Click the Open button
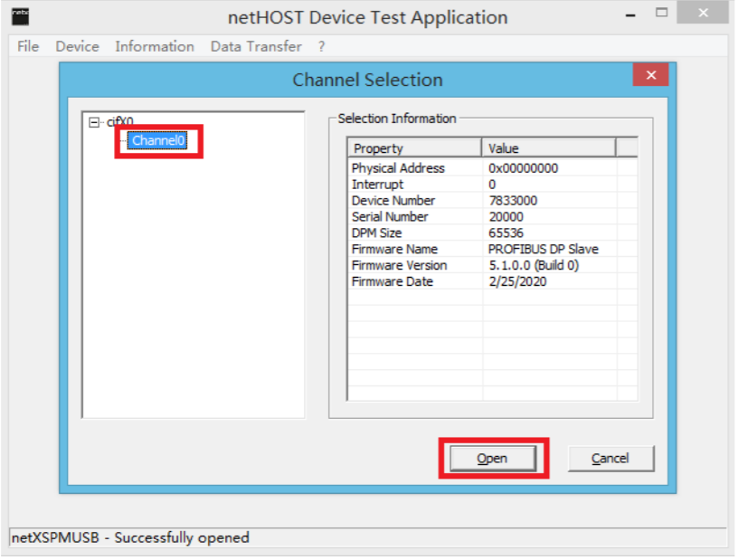 494,460
